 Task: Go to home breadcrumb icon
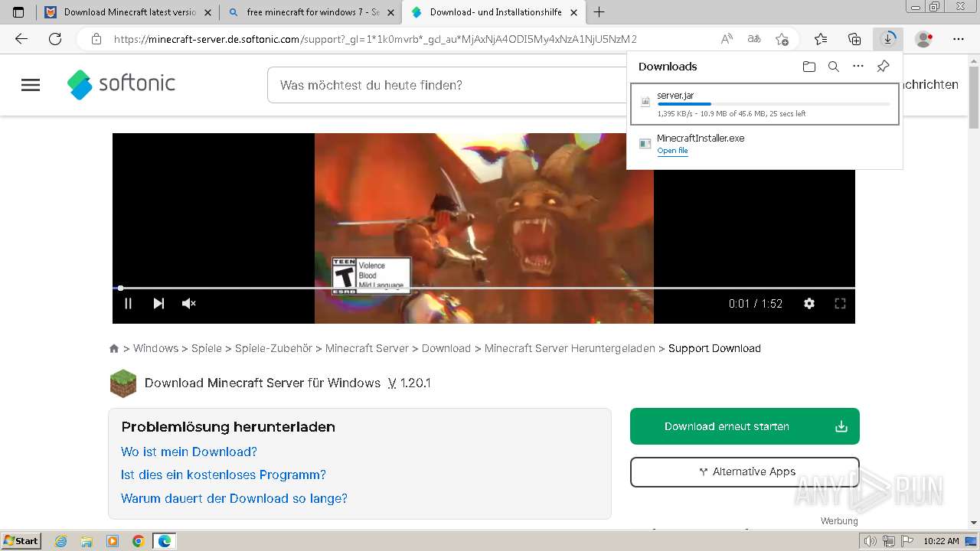[114, 348]
